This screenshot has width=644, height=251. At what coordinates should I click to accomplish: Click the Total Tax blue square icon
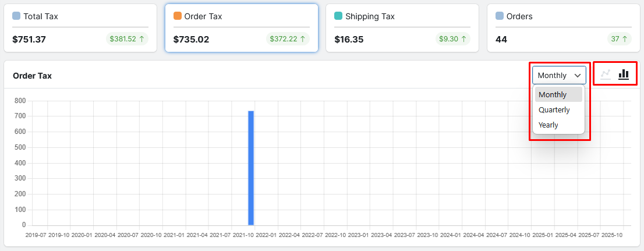click(16, 16)
